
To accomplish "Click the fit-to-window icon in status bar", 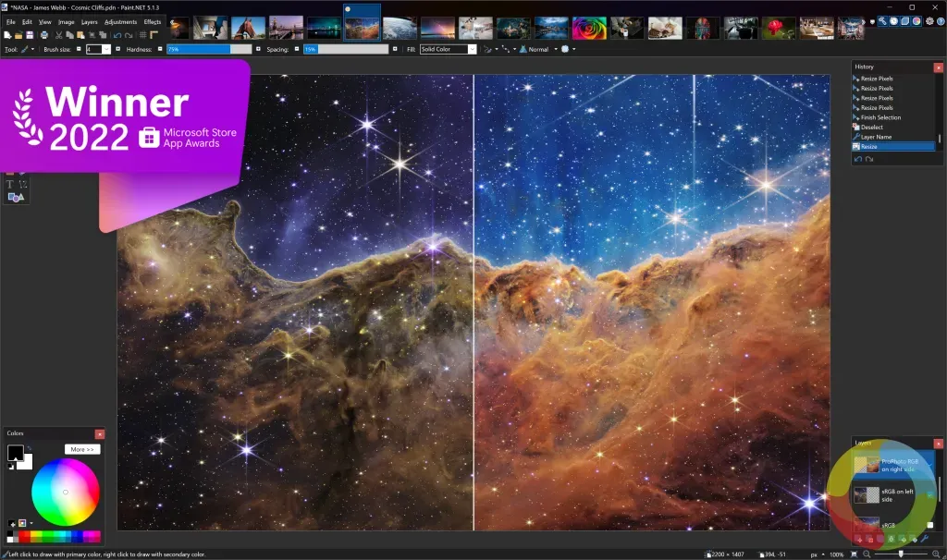I will [x=854, y=554].
